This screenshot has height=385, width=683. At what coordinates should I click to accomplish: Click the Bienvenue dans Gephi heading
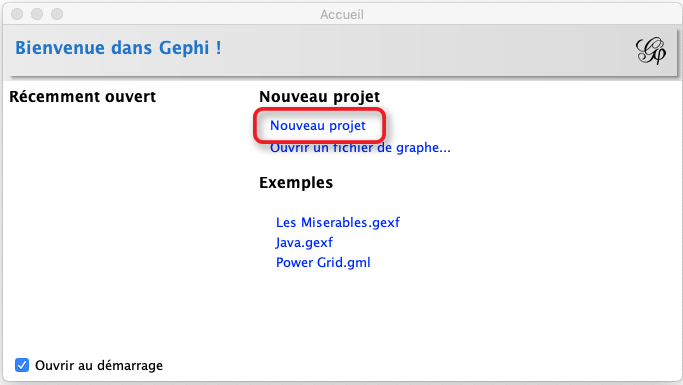118,47
